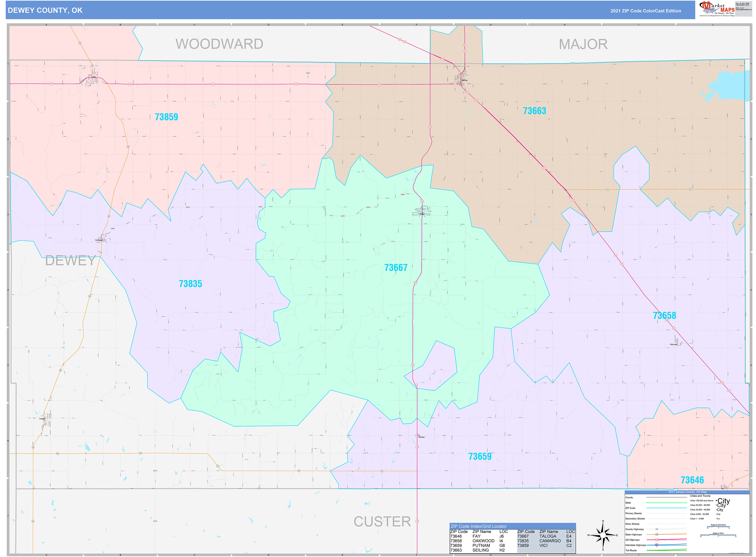Select the TALOGA entry in the index table
Image resolution: width=756 pixels, height=557 pixels.
click(548, 536)
